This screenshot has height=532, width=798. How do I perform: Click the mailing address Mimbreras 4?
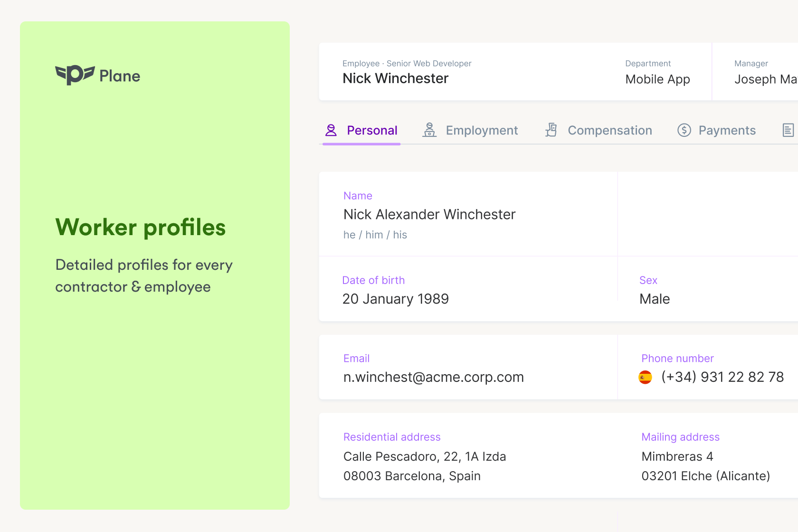pos(677,456)
